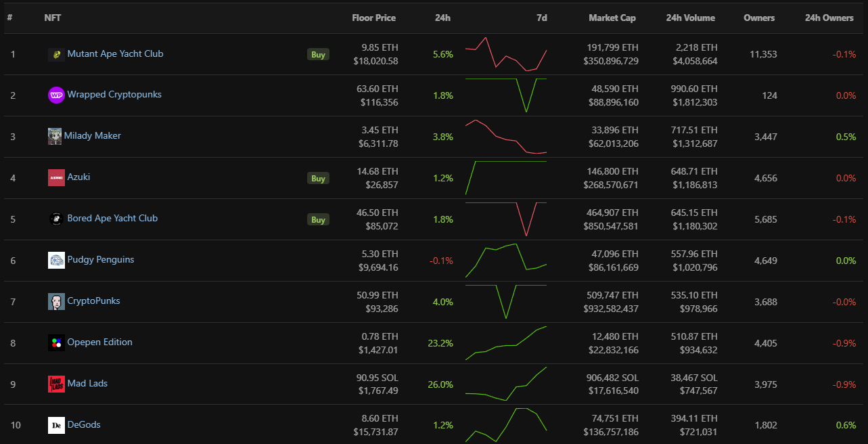Click the Bored Ape Yacht Club icon
The width and height of the screenshot is (868, 444).
(56, 219)
